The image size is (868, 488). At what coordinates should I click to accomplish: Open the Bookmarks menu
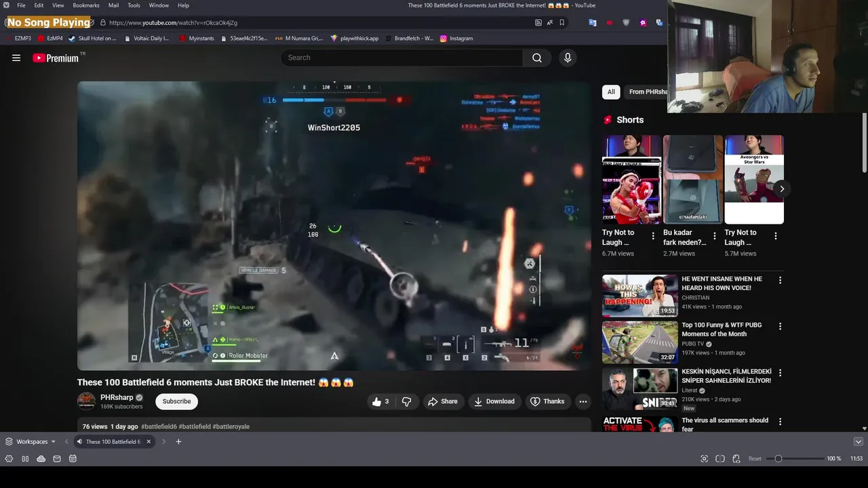(x=86, y=5)
